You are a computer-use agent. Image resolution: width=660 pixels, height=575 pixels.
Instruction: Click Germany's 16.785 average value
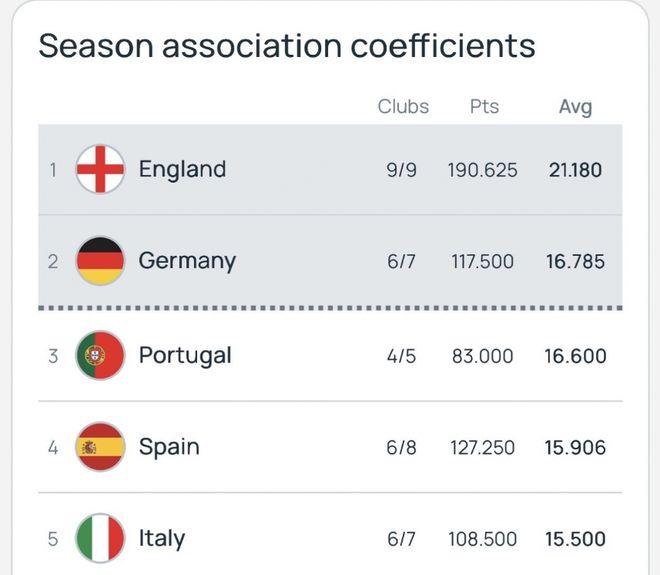[x=575, y=262]
